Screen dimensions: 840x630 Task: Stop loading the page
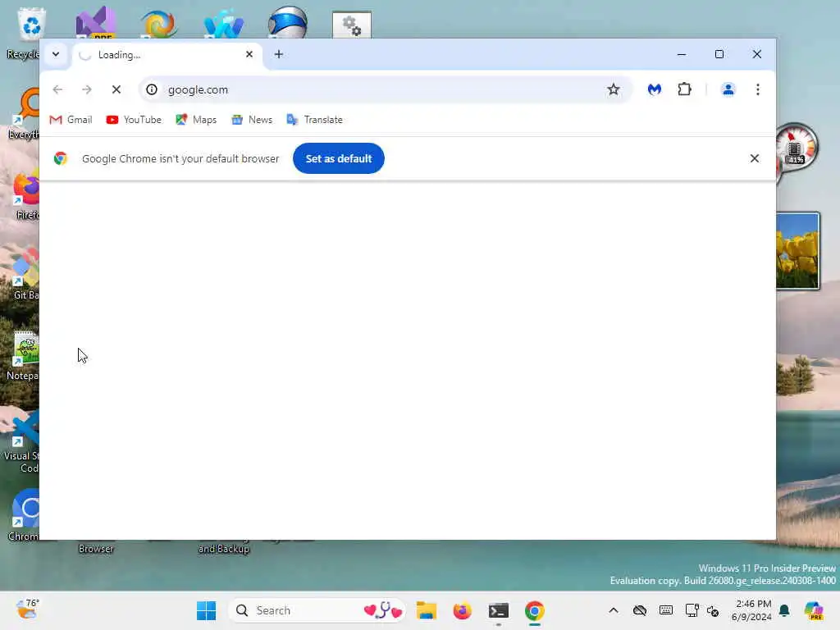(x=116, y=89)
